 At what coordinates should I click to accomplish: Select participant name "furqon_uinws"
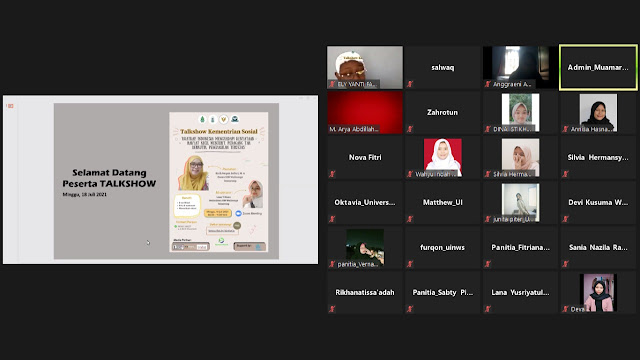point(442,247)
